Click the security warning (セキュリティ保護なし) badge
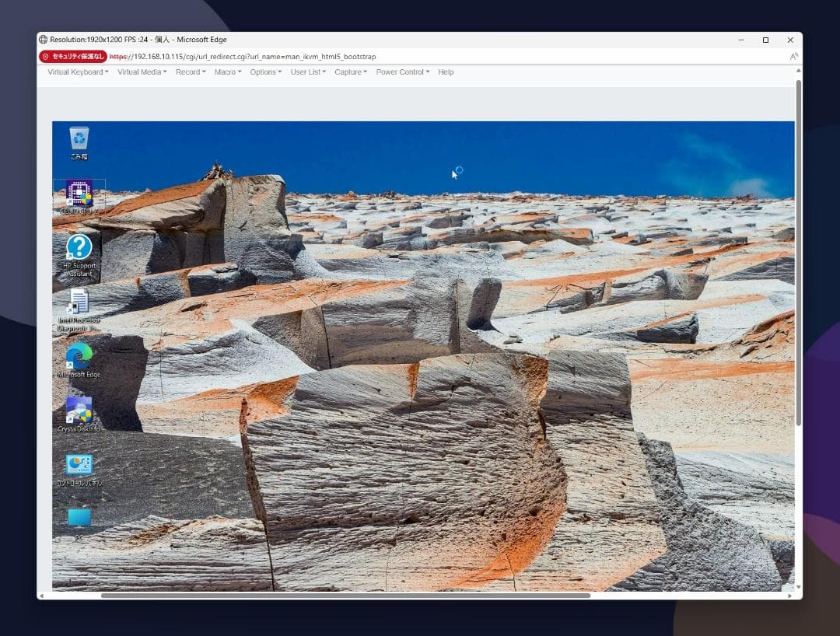This screenshot has width=840, height=636. [x=73, y=57]
